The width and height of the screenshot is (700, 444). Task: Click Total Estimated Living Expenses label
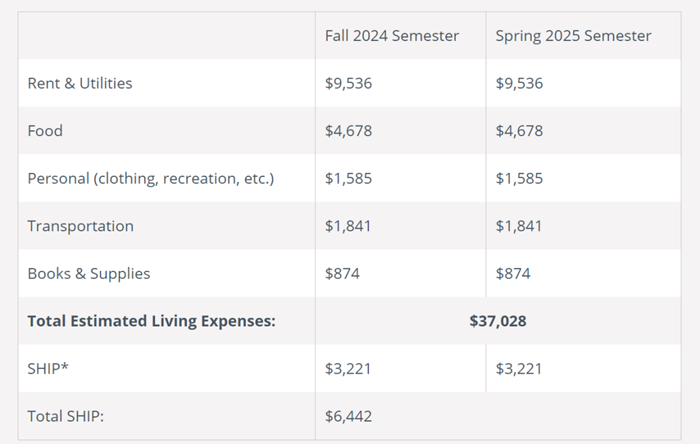pyautogui.click(x=152, y=321)
